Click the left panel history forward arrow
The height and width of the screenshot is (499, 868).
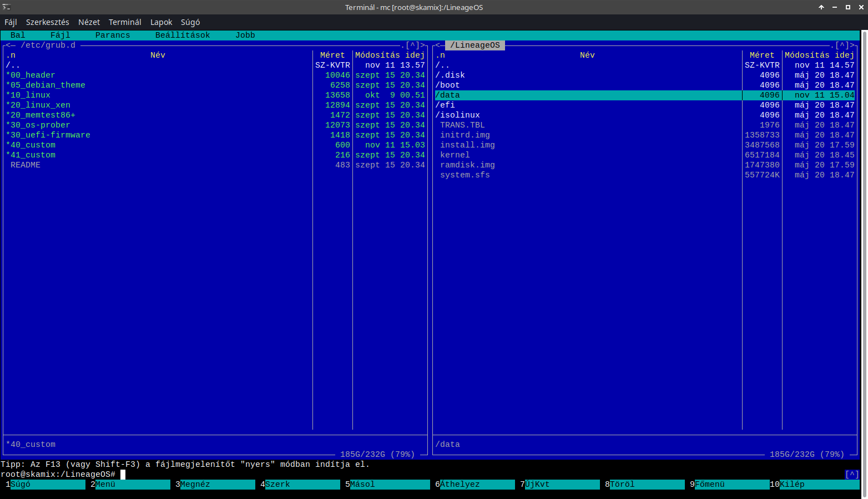pos(423,45)
